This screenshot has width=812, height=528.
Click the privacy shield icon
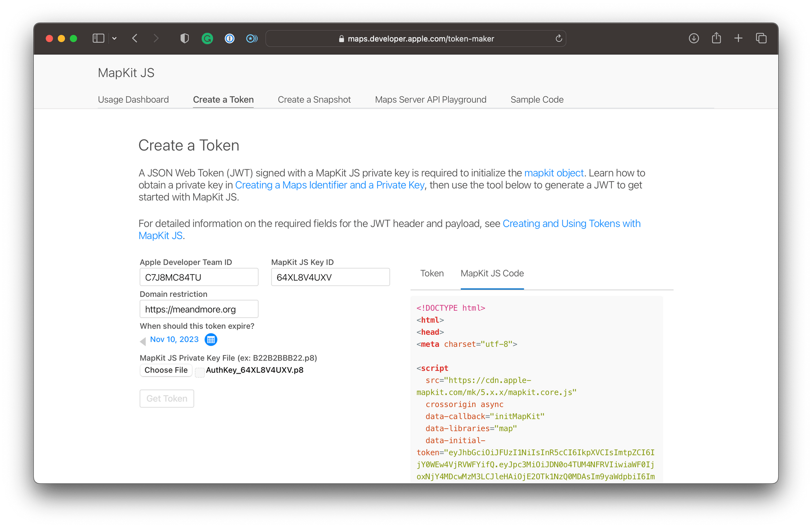click(185, 38)
